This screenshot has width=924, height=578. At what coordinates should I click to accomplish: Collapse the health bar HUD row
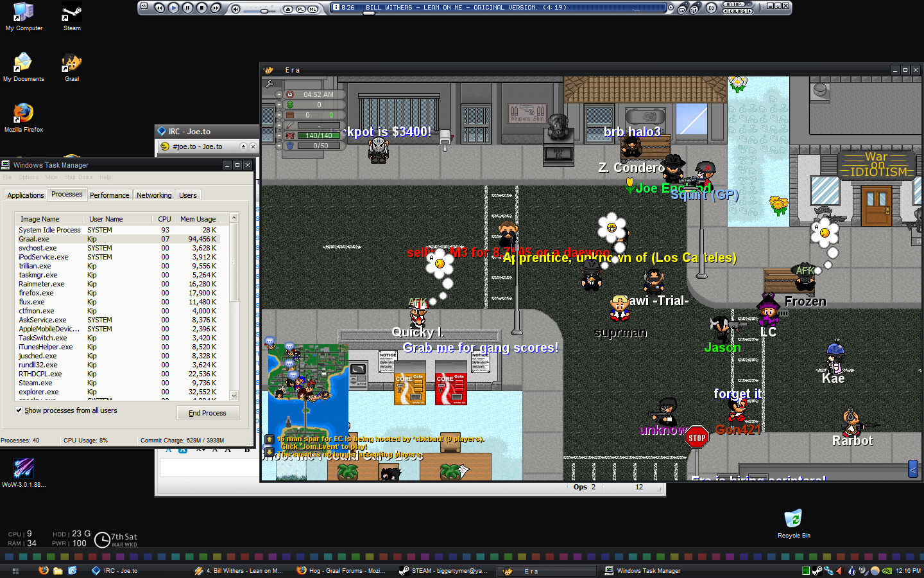pos(279,136)
